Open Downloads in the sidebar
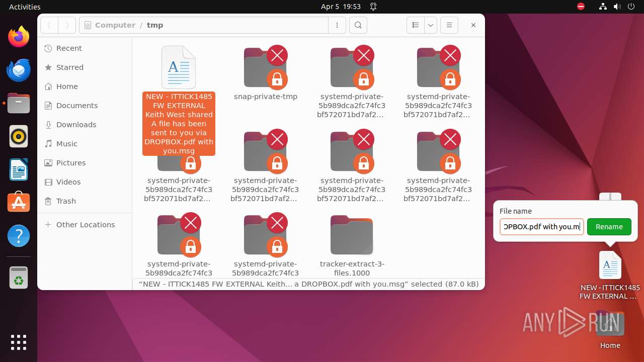This screenshot has height=362, width=644. click(85, 125)
